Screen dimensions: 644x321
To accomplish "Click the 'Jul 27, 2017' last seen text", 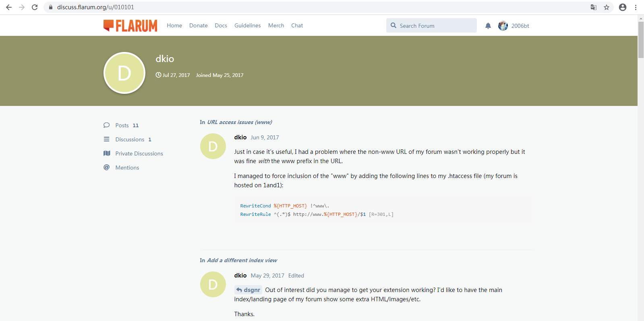I will click(x=176, y=75).
